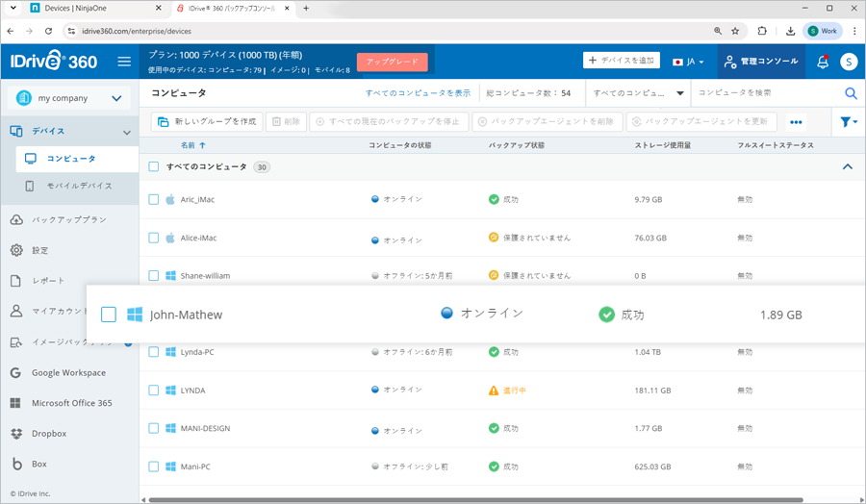
Task: Open the user profile avatar in header
Action: tap(849, 62)
